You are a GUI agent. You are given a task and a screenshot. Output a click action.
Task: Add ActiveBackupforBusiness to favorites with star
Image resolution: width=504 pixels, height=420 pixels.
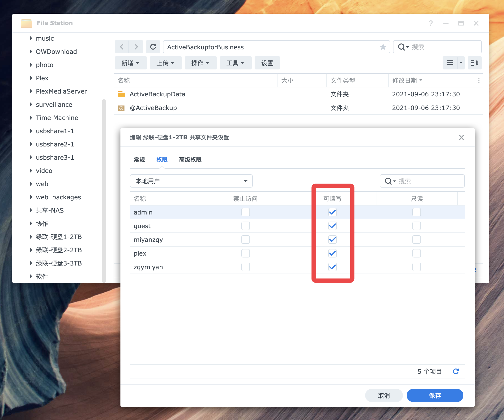tap(383, 47)
